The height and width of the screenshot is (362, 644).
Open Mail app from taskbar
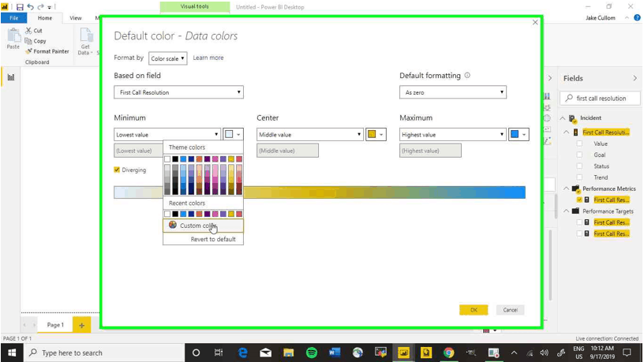tap(266, 353)
